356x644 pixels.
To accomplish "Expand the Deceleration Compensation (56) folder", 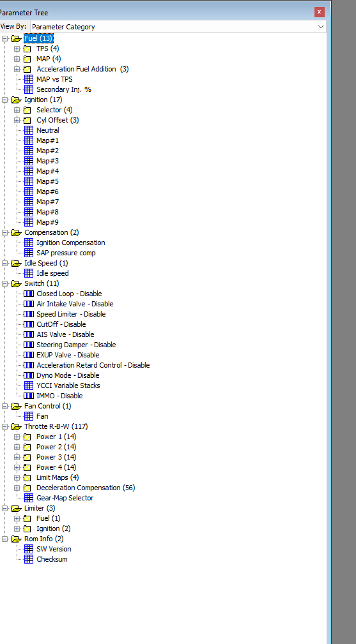I will 17,488.
